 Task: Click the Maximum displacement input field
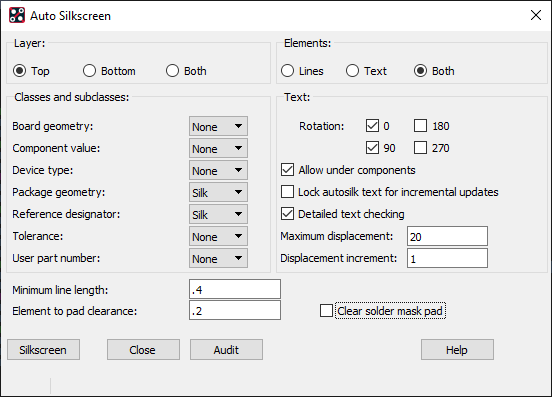pos(447,236)
